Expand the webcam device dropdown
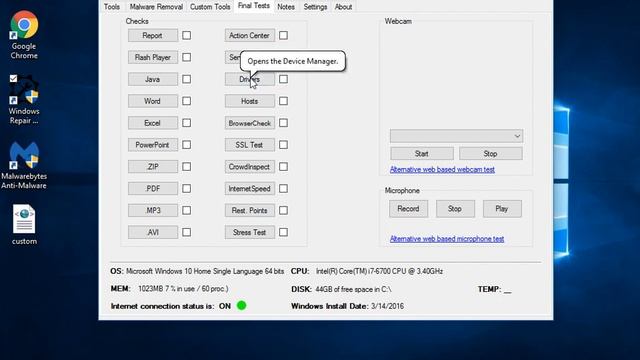 (456, 136)
